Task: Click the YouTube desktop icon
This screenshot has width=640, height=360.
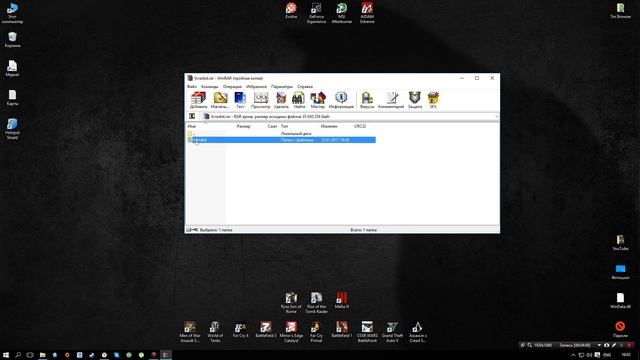Action: [x=620, y=242]
